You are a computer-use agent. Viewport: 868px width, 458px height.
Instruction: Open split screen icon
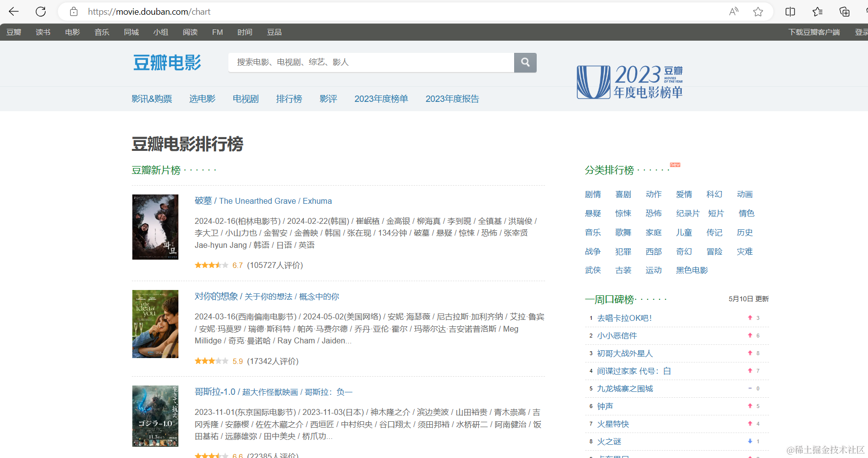pos(790,11)
